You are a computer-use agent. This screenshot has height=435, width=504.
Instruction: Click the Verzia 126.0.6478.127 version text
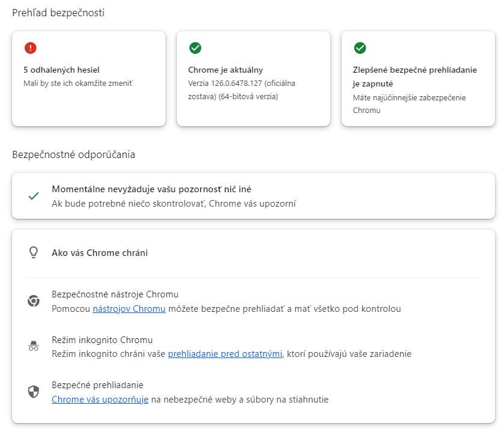click(x=241, y=90)
